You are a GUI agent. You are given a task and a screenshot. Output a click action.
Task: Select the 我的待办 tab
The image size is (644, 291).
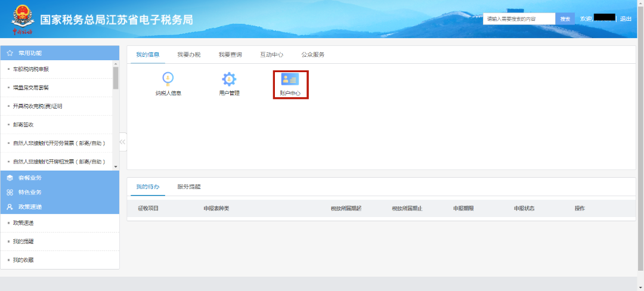[x=148, y=187]
